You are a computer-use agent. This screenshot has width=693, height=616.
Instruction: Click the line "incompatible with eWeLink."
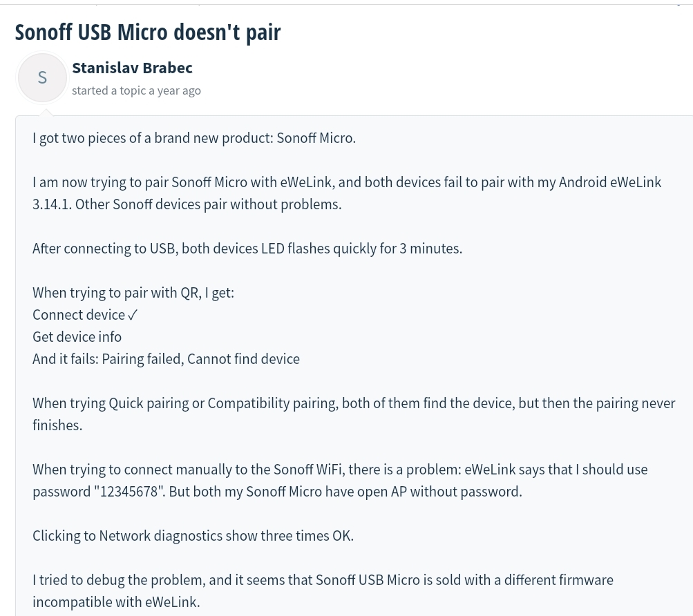pos(116,602)
